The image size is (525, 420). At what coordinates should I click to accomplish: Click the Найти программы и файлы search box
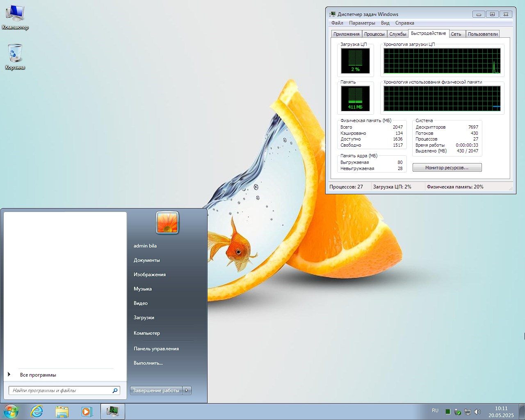click(x=64, y=390)
